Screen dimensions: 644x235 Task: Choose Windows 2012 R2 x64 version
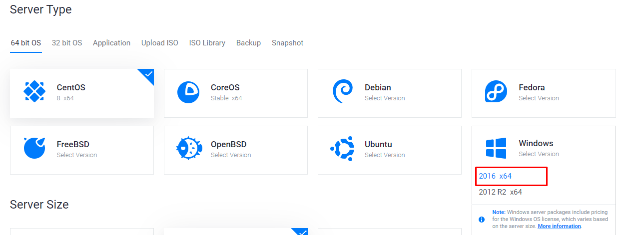[x=500, y=192]
